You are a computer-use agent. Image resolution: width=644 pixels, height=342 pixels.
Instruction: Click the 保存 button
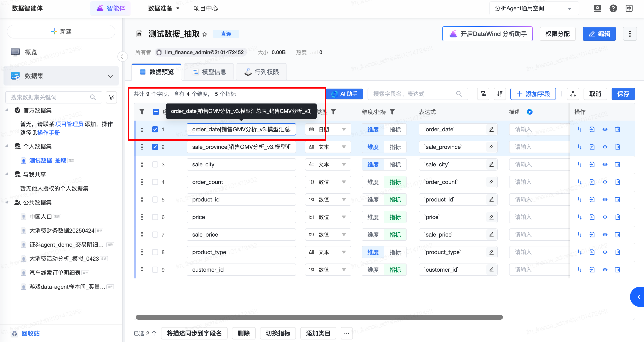pos(623,94)
